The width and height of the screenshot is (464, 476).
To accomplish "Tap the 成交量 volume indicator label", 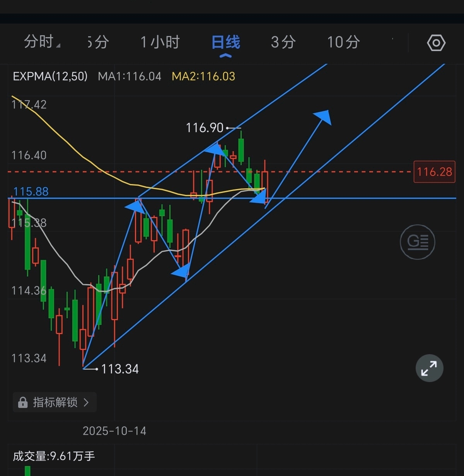I will (54, 456).
